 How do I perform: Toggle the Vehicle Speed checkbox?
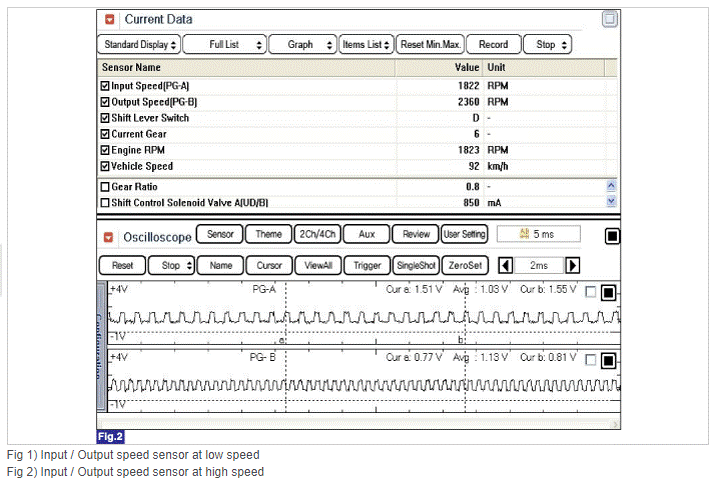pyautogui.click(x=105, y=166)
